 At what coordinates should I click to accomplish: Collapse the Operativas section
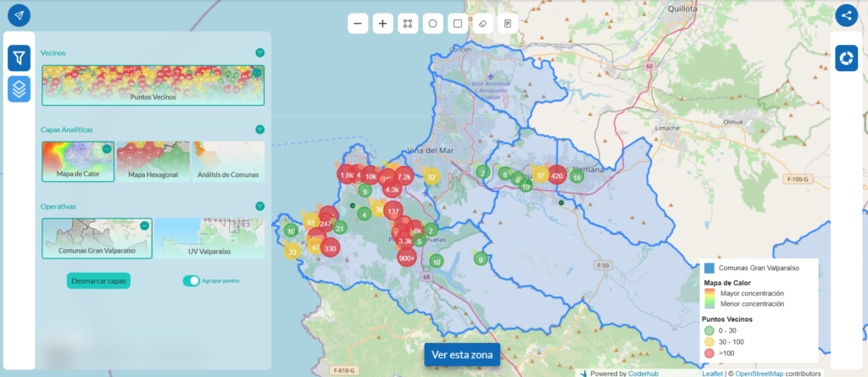pos(260,206)
